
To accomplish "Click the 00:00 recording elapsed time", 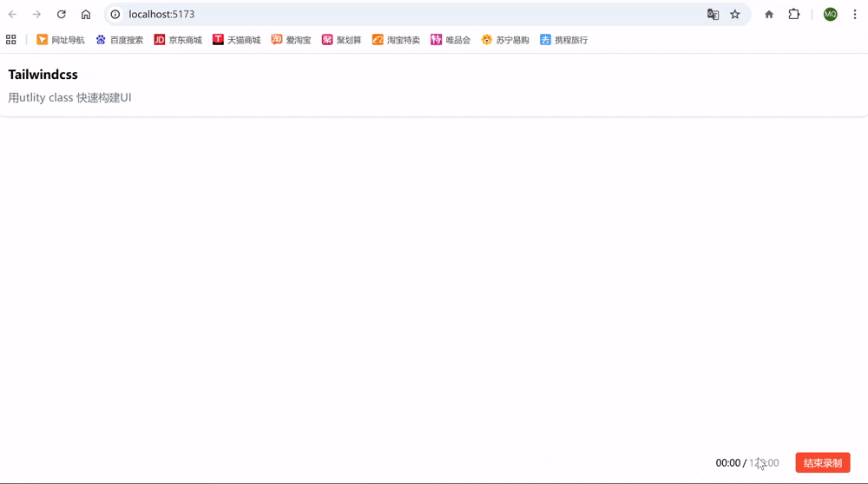I will [727, 463].
